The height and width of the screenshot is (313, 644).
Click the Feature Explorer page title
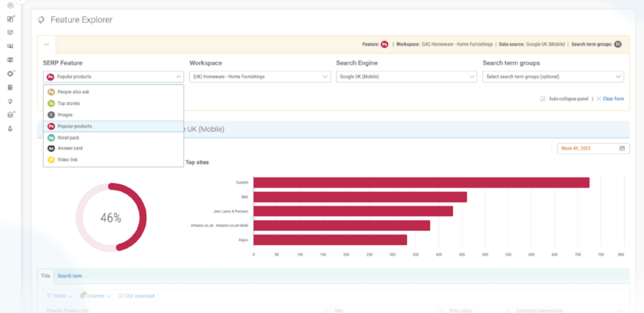click(x=81, y=20)
